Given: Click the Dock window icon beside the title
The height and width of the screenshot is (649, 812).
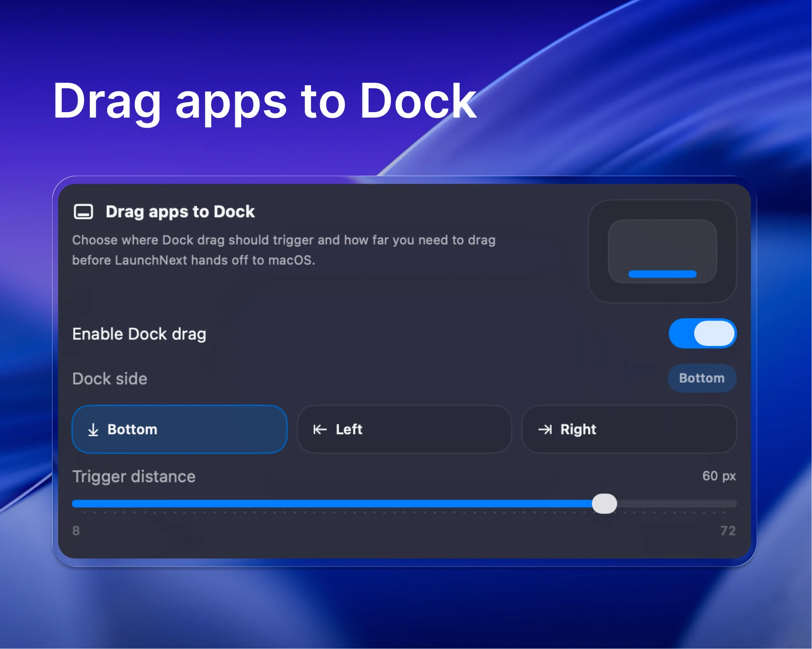Looking at the screenshot, I should [83, 211].
